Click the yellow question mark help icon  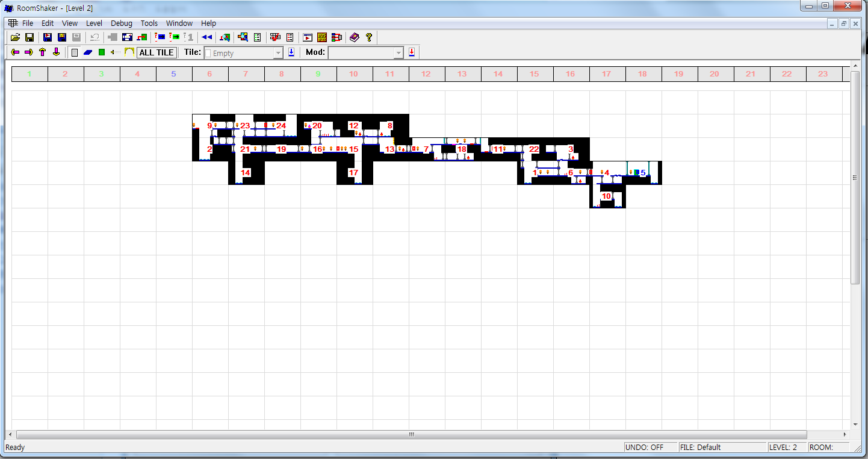pyautogui.click(x=369, y=37)
